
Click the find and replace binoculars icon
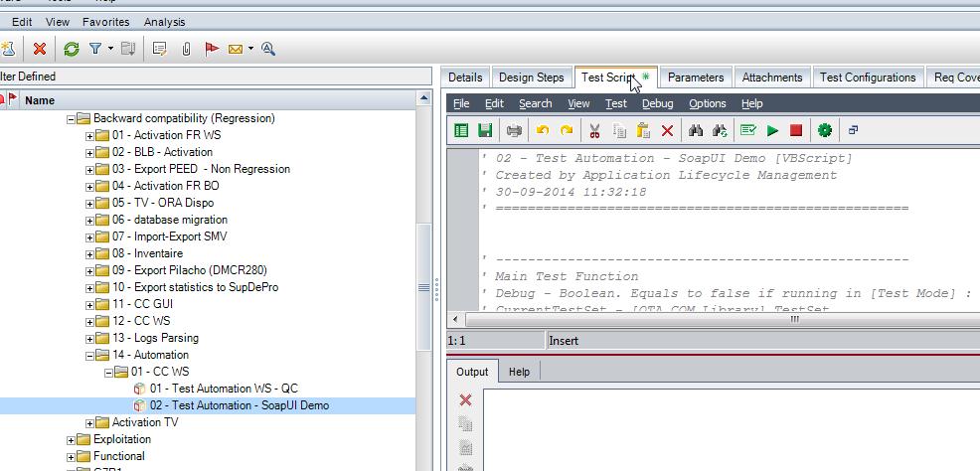[720, 130]
